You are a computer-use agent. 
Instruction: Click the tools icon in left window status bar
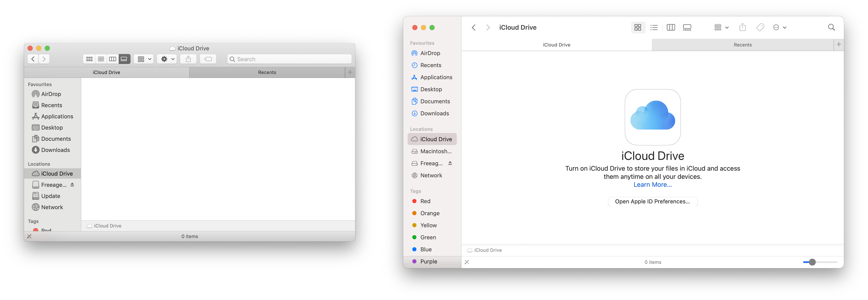click(29, 236)
